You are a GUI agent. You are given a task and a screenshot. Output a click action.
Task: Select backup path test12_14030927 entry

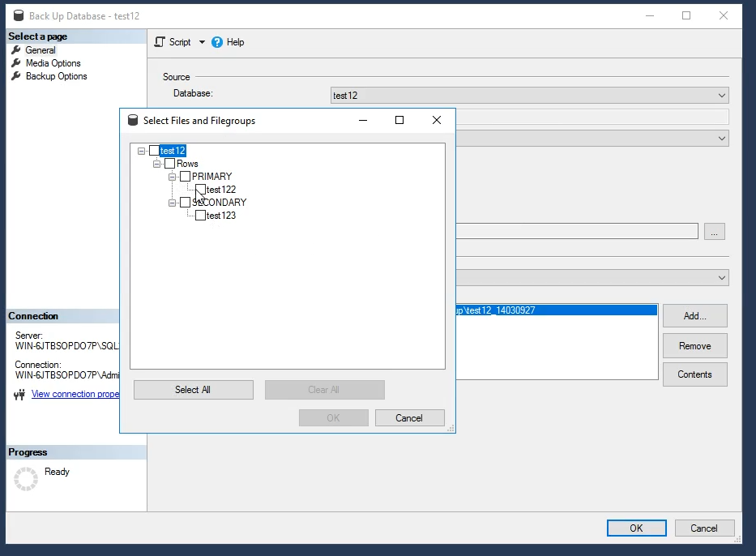(557, 310)
